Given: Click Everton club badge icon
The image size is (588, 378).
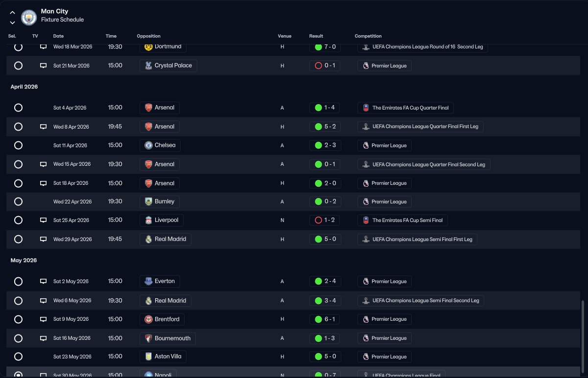Looking at the screenshot, I should pyautogui.click(x=148, y=281).
